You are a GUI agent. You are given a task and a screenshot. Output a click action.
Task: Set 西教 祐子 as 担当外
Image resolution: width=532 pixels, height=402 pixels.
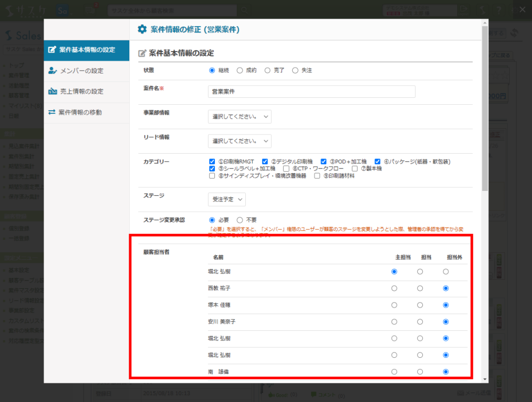pyautogui.click(x=446, y=288)
